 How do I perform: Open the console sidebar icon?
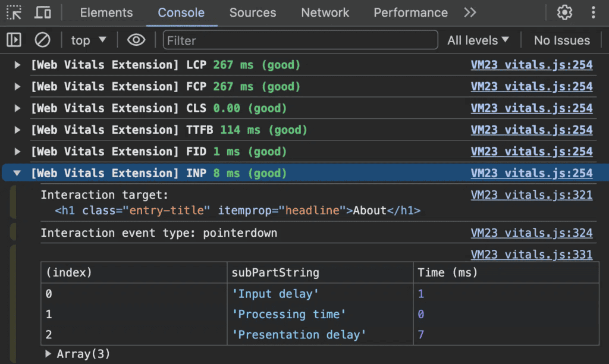coord(14,40)
